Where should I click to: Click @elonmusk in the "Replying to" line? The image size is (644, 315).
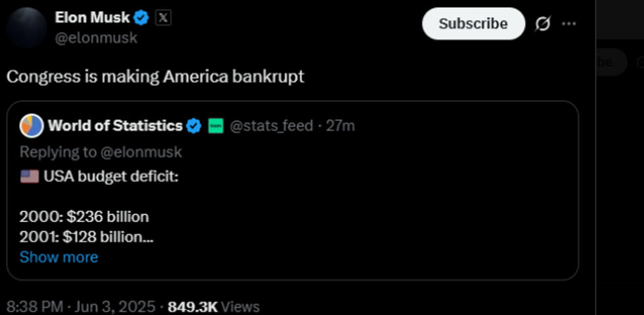click(141, 152)
